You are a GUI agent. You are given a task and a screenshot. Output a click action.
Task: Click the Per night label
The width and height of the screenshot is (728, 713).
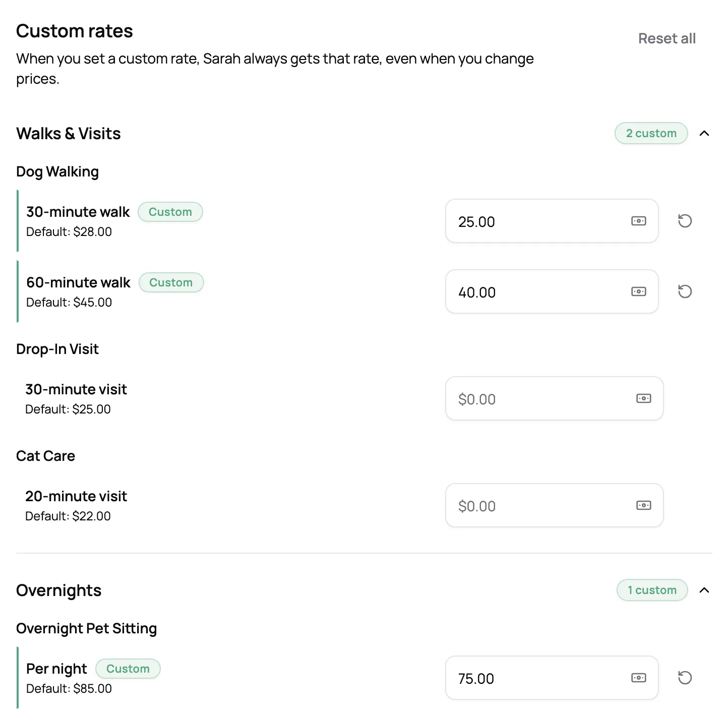(56, 669)
